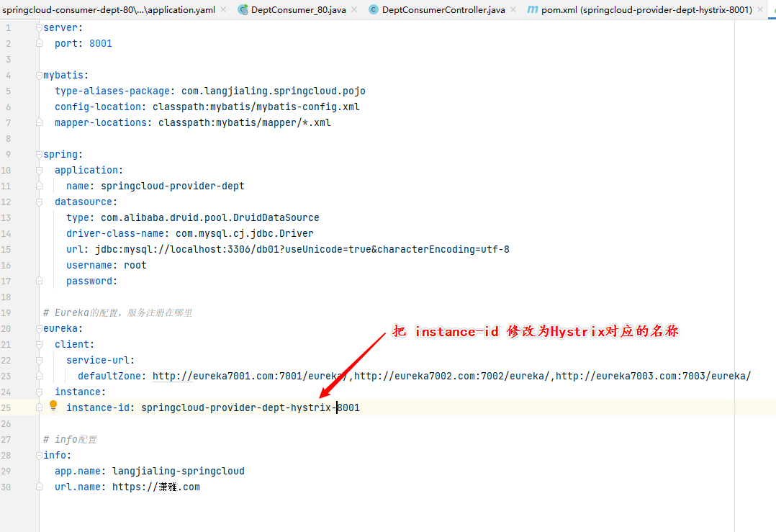Click line number 15 in the gutter
The height and width of the screenshot is (532, 776).
[6, 249]
